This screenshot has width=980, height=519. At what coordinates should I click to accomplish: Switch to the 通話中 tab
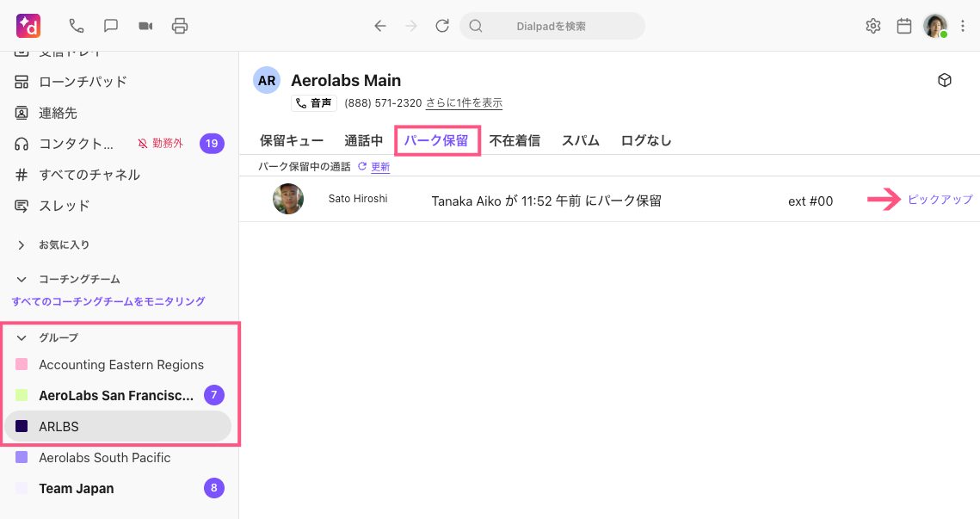pos(363,140)
